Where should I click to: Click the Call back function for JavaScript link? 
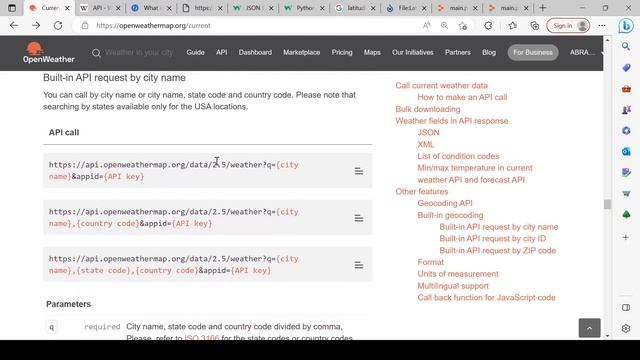tap(486, 298)
